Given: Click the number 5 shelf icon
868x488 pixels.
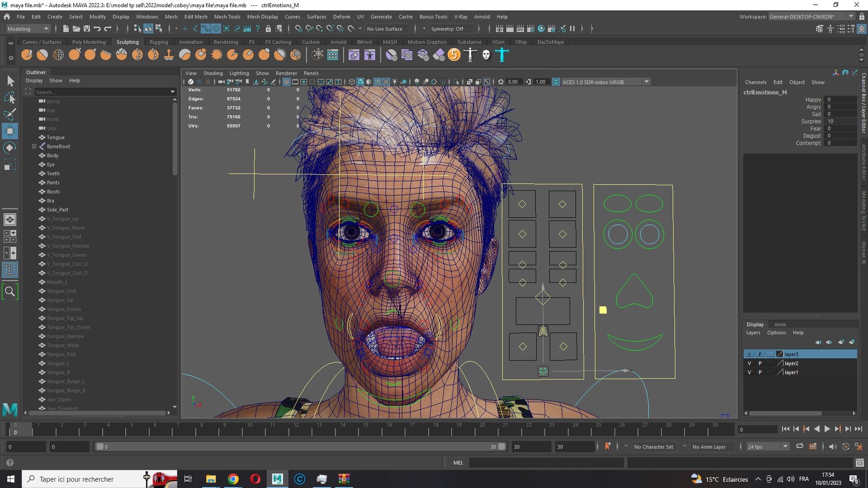Looking at the screenshot, I should [454, 55].
